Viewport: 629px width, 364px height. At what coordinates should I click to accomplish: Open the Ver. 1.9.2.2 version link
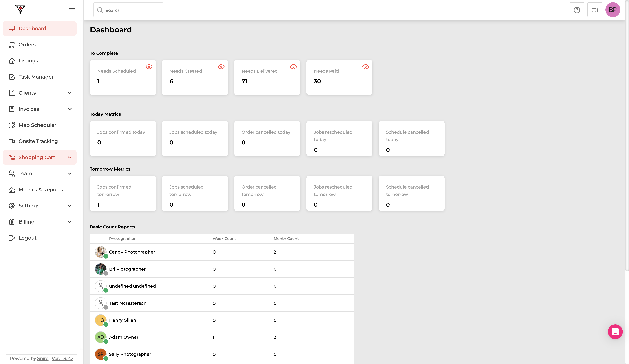pos(62,358)
